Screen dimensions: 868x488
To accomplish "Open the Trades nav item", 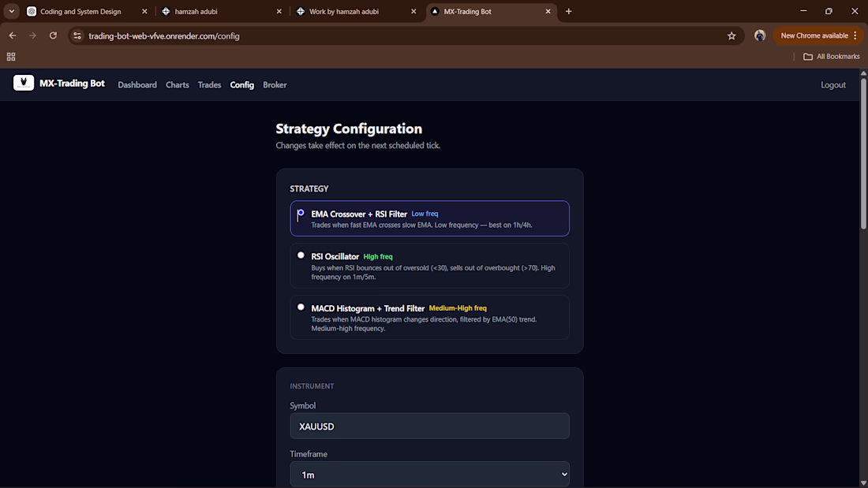I will coord(209,84).
